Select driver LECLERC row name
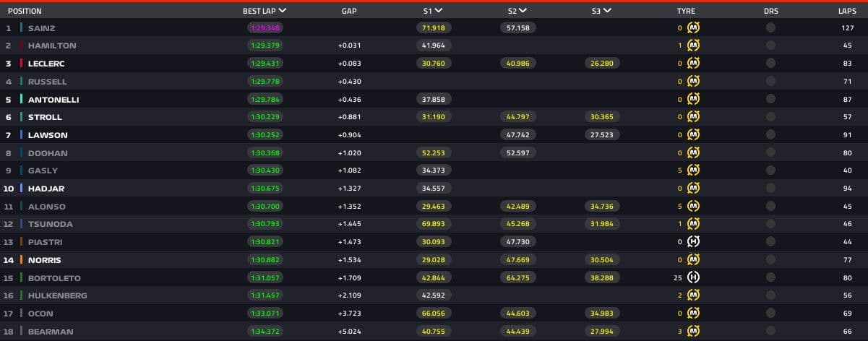 (x=48, y=64)
